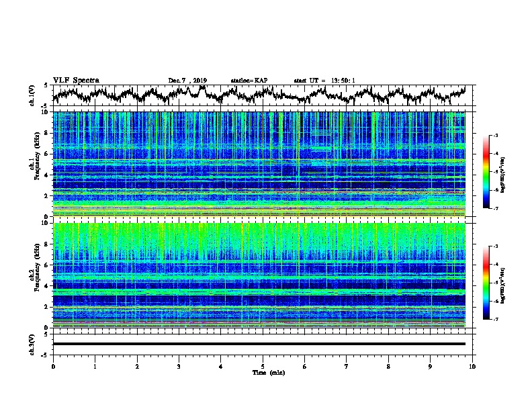Click the '5' tick on the time axis

coord(263,367)
